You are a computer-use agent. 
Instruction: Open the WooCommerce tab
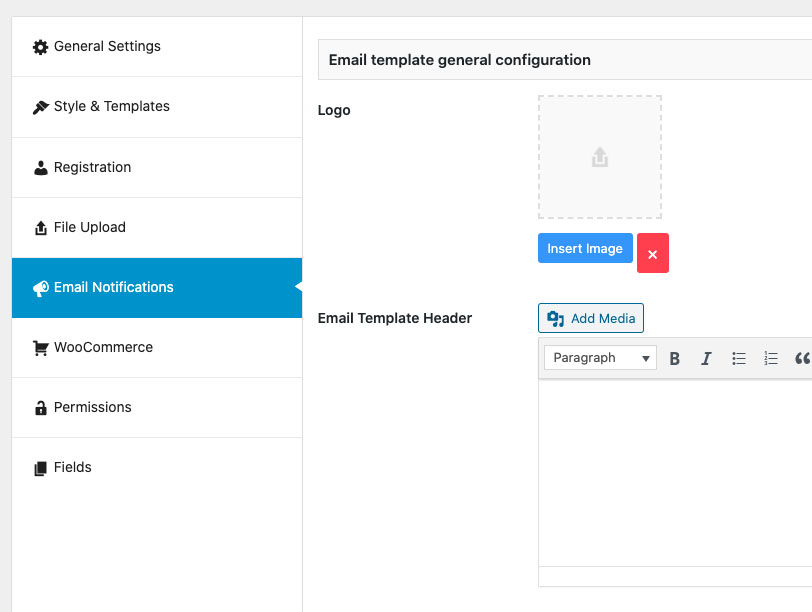click(157, 347)
